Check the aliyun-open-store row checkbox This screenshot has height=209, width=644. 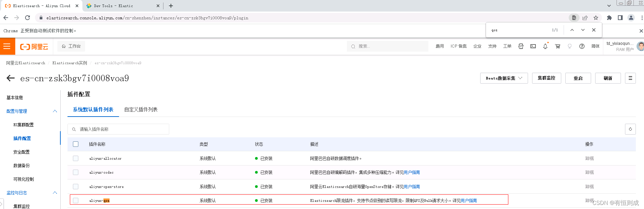click(76, 187)
